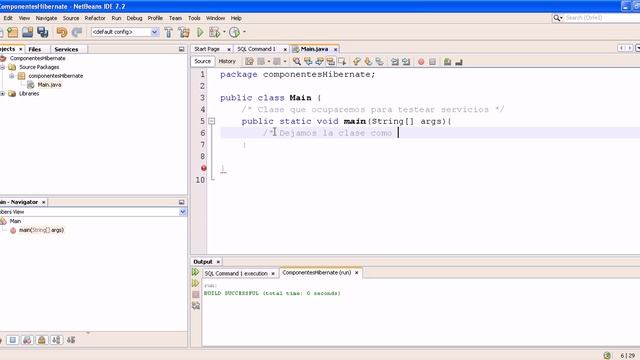Start macro recording red circle icon

click(x=421, y=62)
